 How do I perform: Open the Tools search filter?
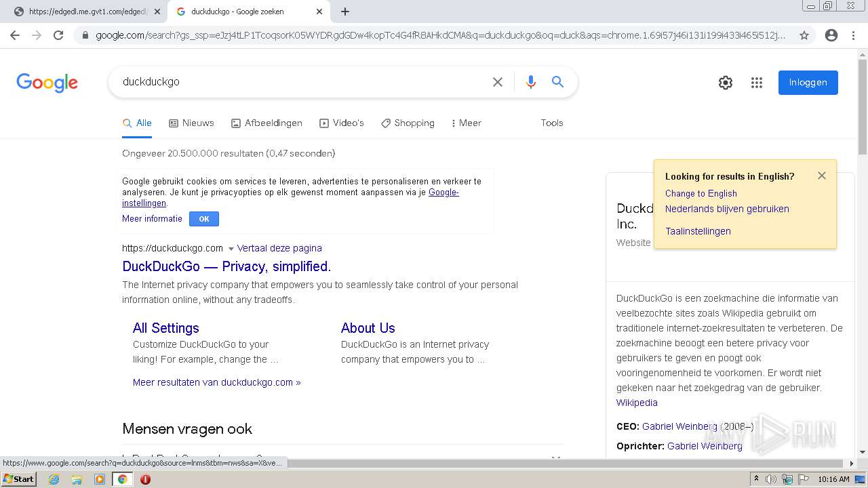tap(552, 123)
